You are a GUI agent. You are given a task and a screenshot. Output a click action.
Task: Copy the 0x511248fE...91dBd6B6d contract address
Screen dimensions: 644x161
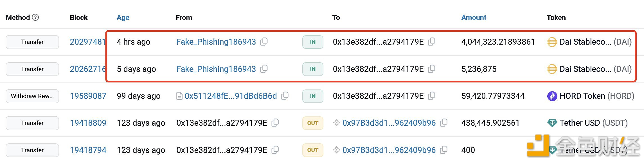[x=285, y=96]
